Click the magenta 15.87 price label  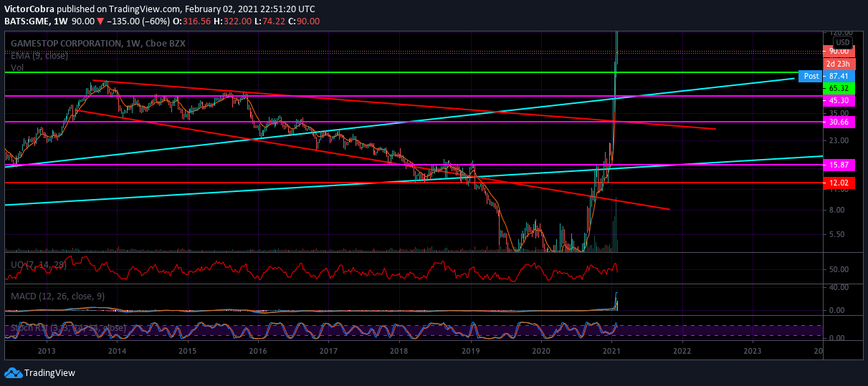pyautogui.click(x=839, y=165)
